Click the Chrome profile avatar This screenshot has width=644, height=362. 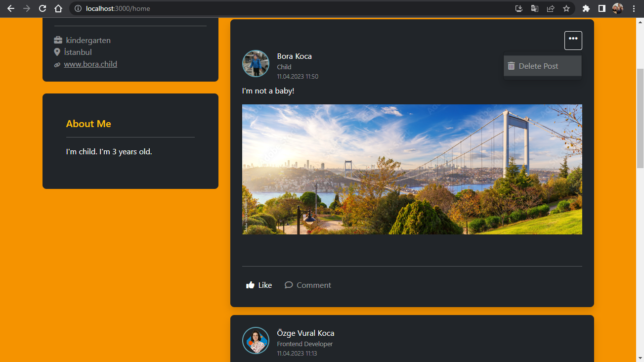(617, 8)
